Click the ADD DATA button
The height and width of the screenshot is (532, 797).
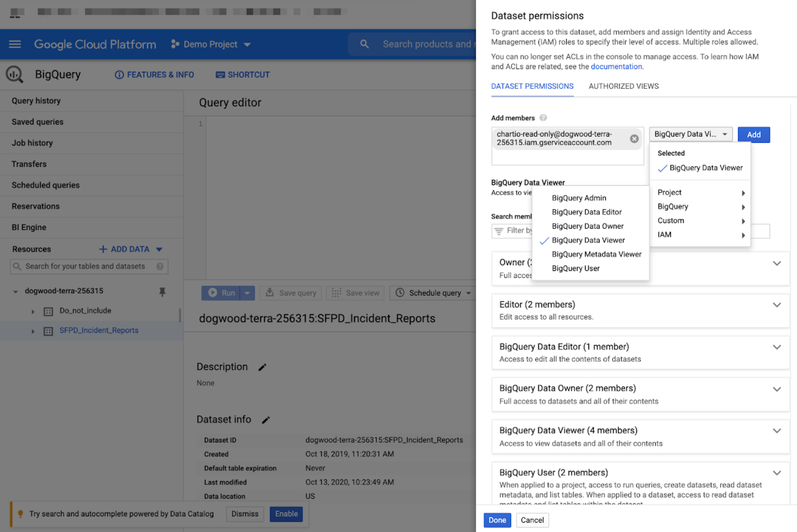coord(131,249)
